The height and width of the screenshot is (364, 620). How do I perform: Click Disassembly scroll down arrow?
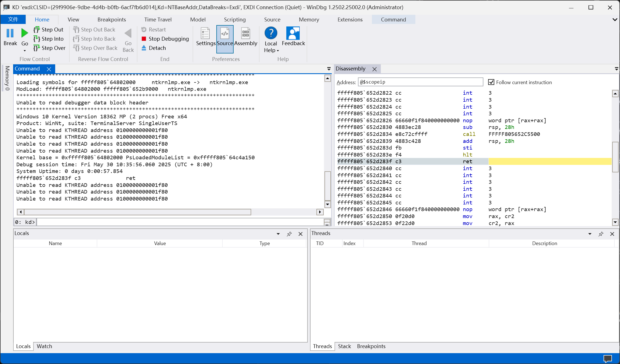615,222
